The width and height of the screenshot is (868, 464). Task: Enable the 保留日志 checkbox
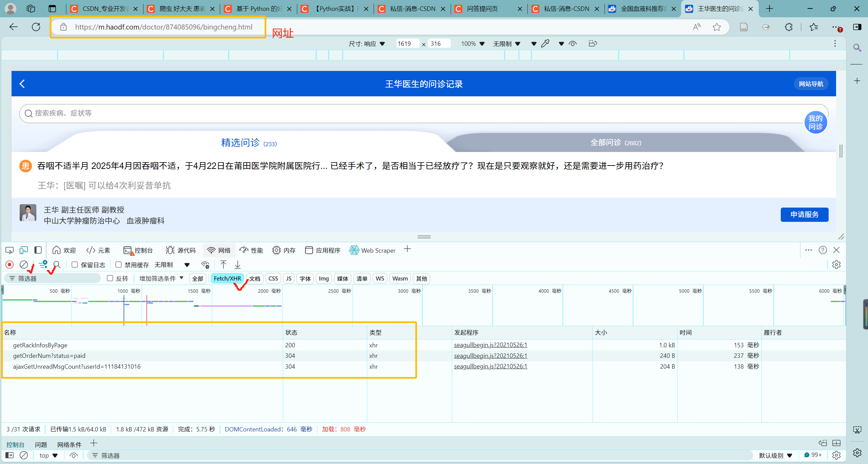click(x=75, y=265)
